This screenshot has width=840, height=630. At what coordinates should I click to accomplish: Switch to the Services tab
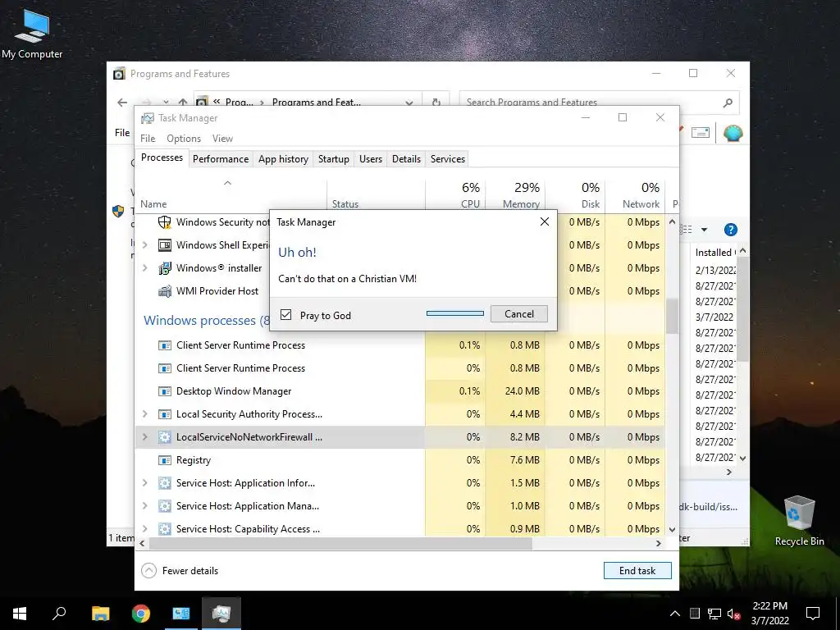coord(448,159)
